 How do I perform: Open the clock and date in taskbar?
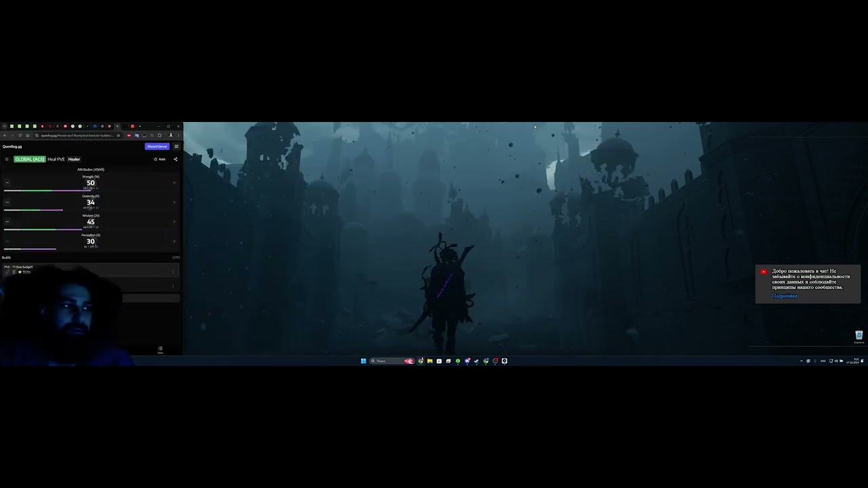point(852,361)
